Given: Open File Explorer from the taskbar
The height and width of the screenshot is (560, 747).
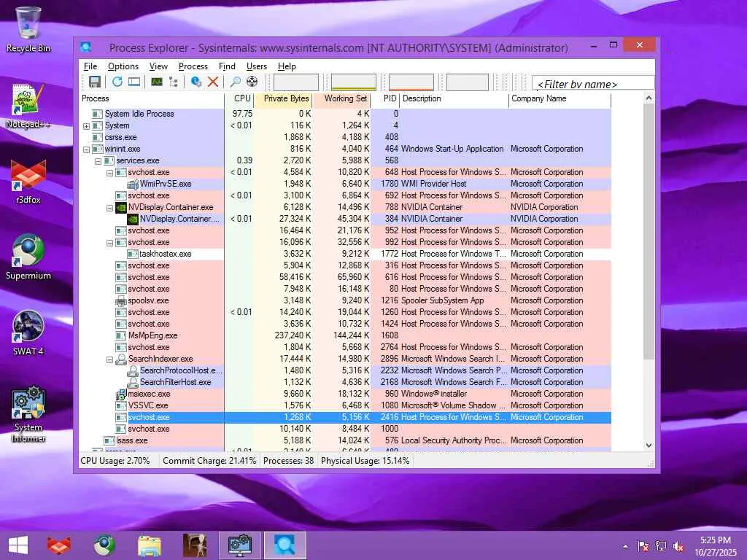Looking at the screenshot, I should pyautogui.click(x=149, y=545).
